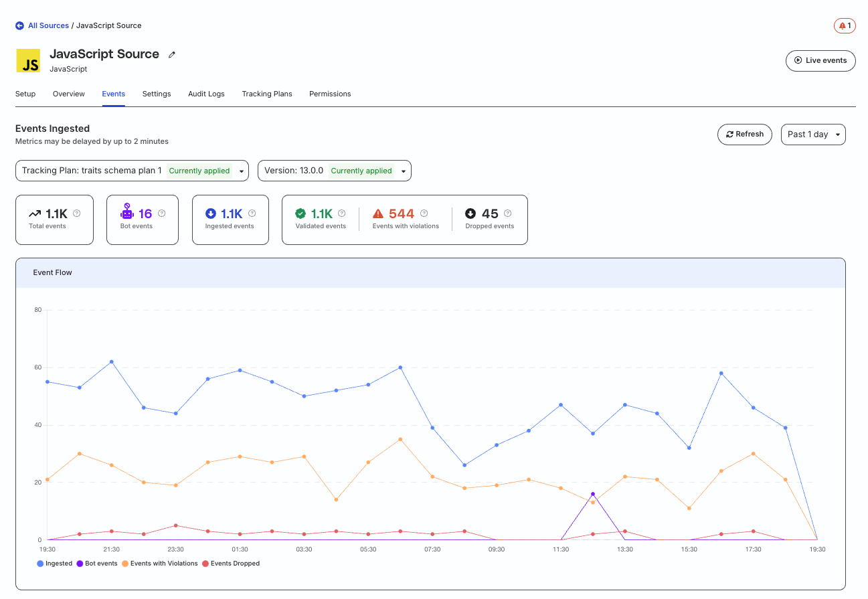The width and height of the screenshot is (868, 599).
Task: Select the Events tab
Action: (x=114, y=94)
